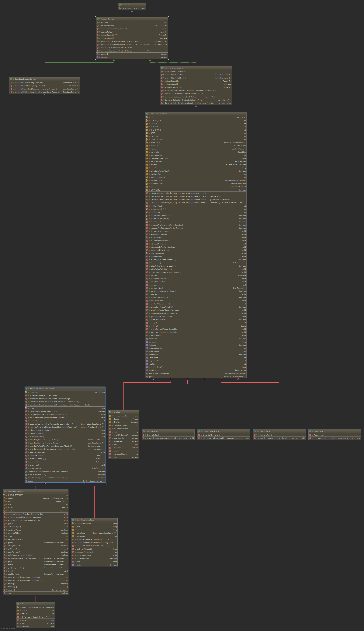
Task: Click the CallerRunsPolicy class icon
Action: click(255, 431)
